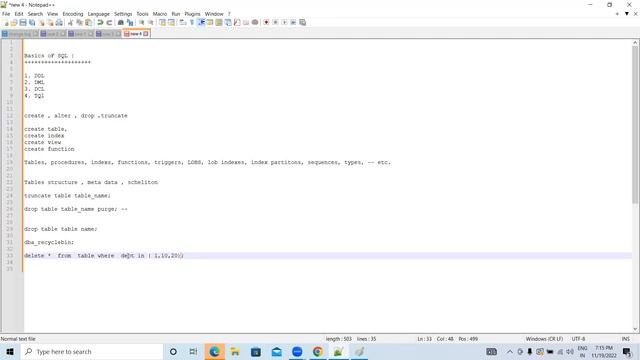Click 'Ln : 33' position in status bar
Viewport: 640px width, 360px height.
pyautogui.click(x=424, y=339)
